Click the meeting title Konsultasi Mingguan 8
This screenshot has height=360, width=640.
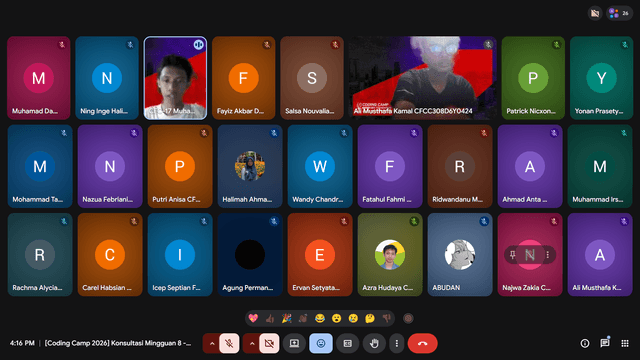tap(118, 343)
